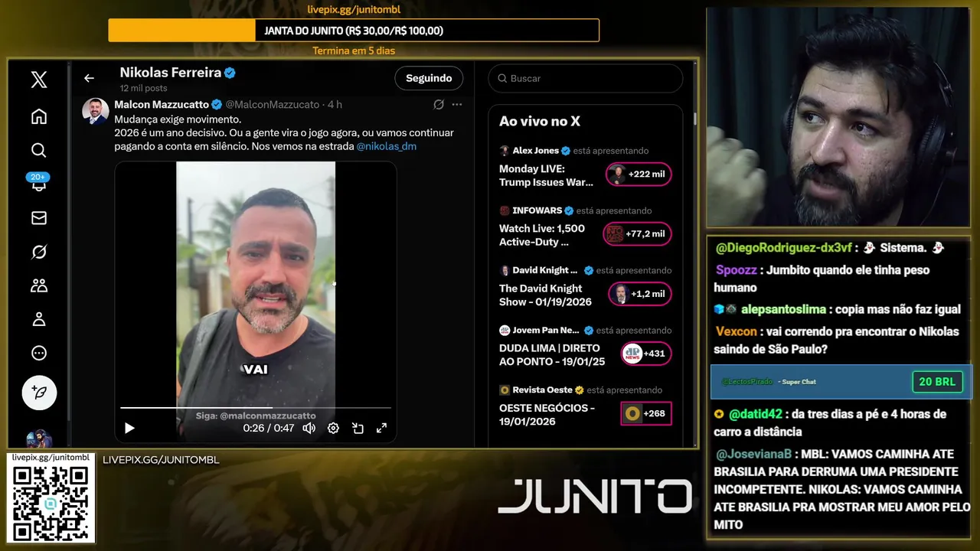Image resolution: width=980 pixels, height=551 pixels.
Task: Compose a new post button
Action: click(x=39, y=393)
